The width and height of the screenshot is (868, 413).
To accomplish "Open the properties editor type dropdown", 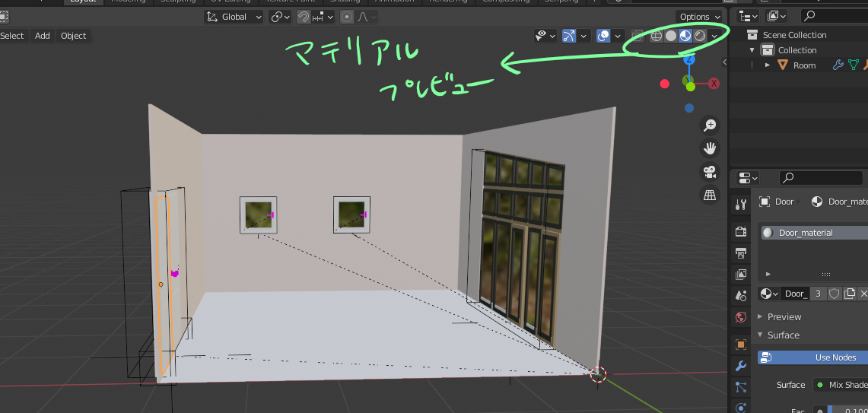I will [748, 178].
